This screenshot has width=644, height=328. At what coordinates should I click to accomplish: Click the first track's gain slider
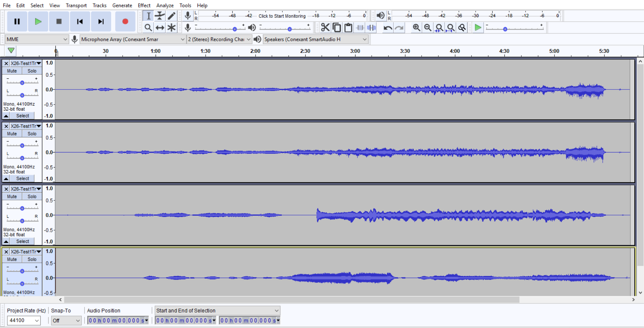pos(22,82)
